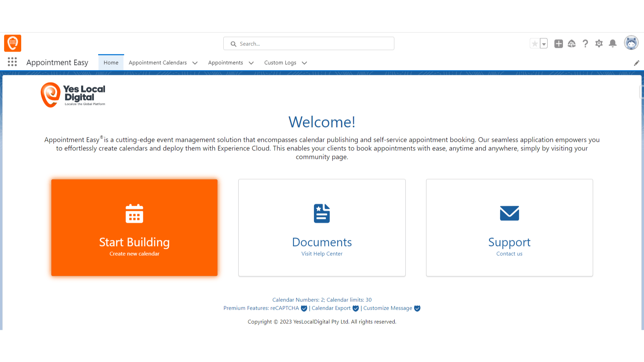Open the Appointment Calendars tab
This screenshot has height=362, width=644.
coord(158,63)
